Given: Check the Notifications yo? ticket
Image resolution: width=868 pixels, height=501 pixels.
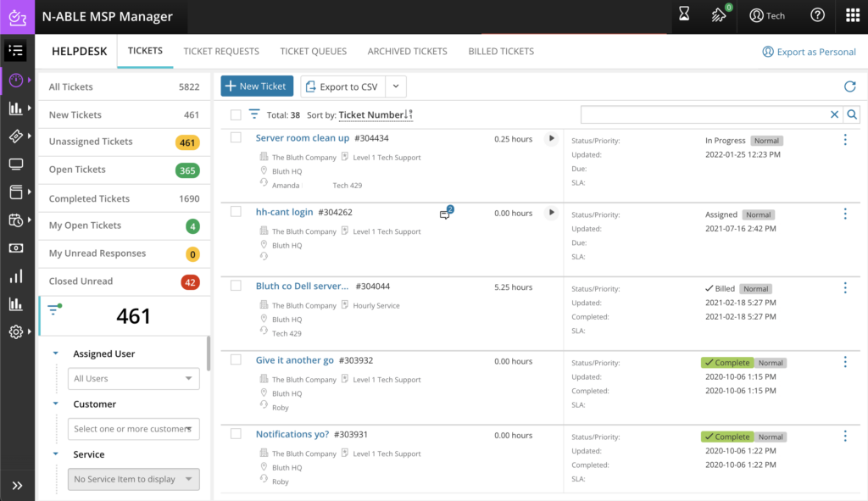Looking at the screenshot, I should (x=236, y=434).
